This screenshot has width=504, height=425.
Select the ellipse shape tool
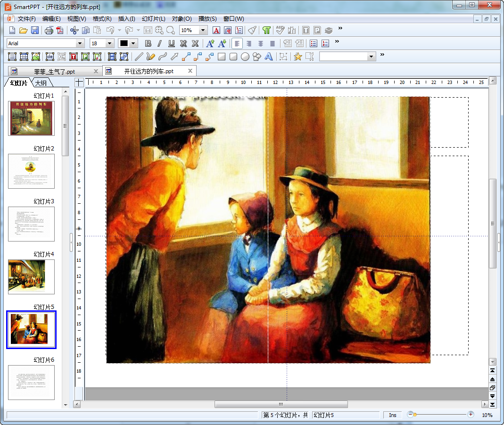coord(245,57)
